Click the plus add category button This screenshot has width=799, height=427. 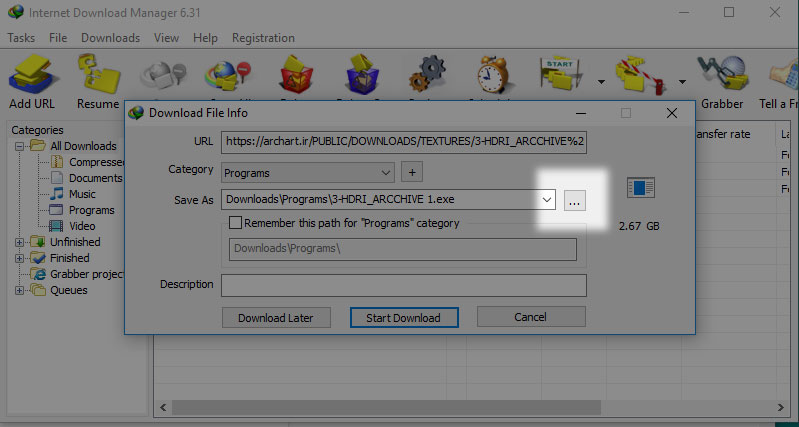412,172
